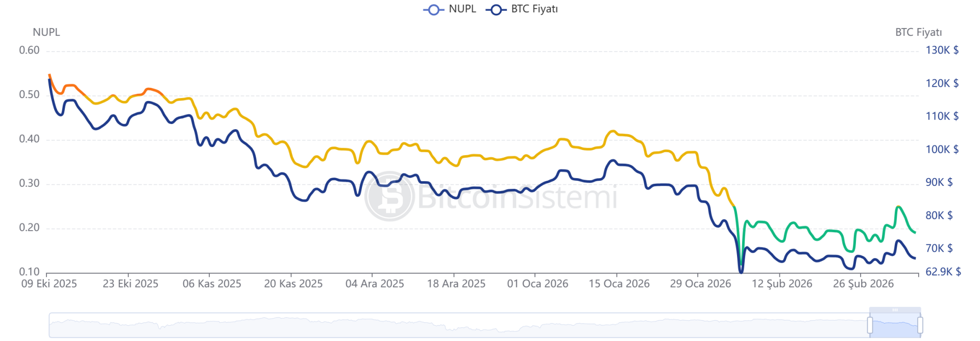The image size is (980, 341).
Task: Click the 04 Ara 2025 date label
Action: [x=375, y=284]
